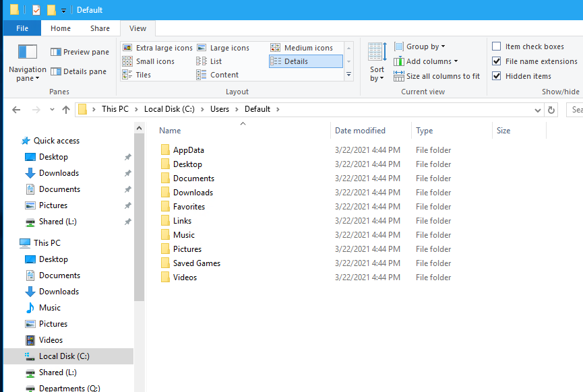Switch layout to List

tap(209, 61)
